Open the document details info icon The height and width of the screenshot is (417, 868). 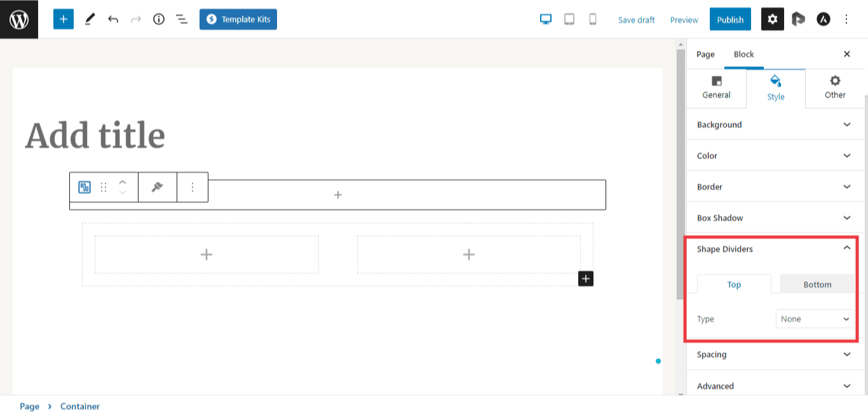coord(159,19)
